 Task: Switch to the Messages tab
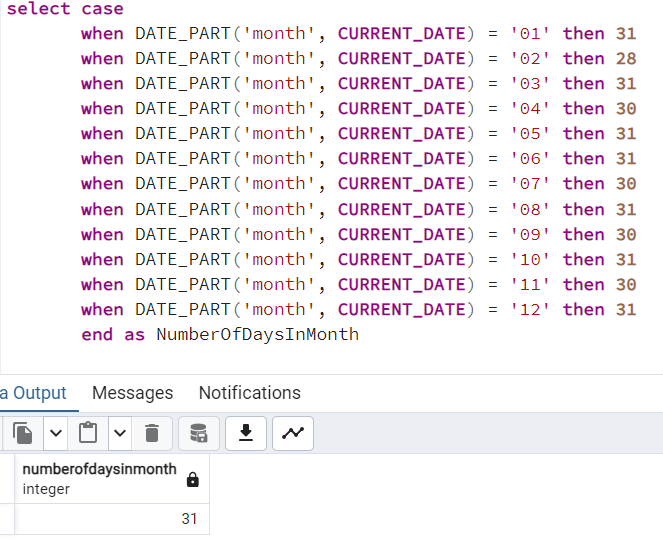pyautogui.click(x=133, y=393)
